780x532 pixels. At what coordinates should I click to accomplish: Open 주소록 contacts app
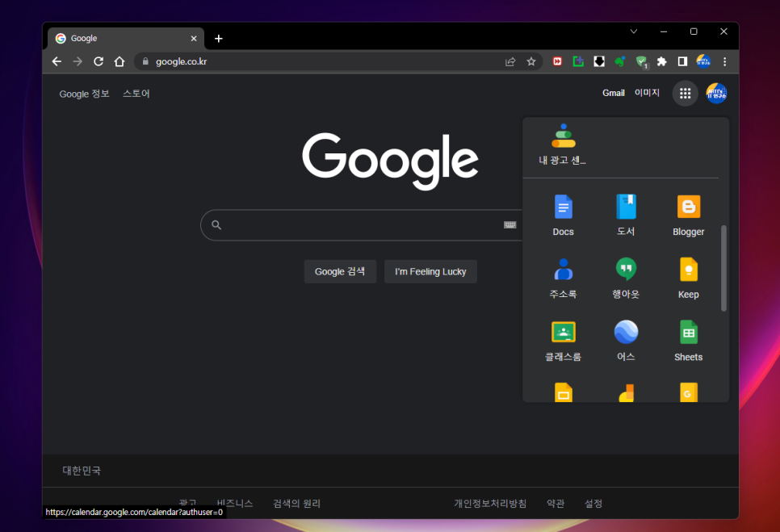[x=563, y=278]
